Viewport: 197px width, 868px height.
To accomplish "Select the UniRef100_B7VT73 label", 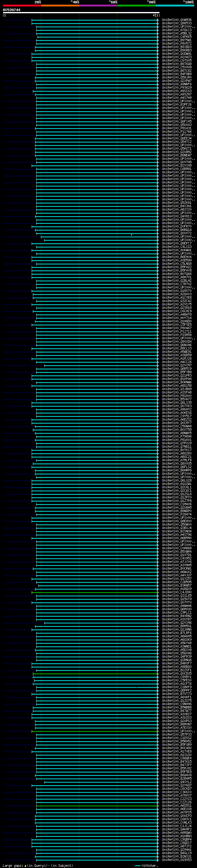I will (x=176, y=694).
